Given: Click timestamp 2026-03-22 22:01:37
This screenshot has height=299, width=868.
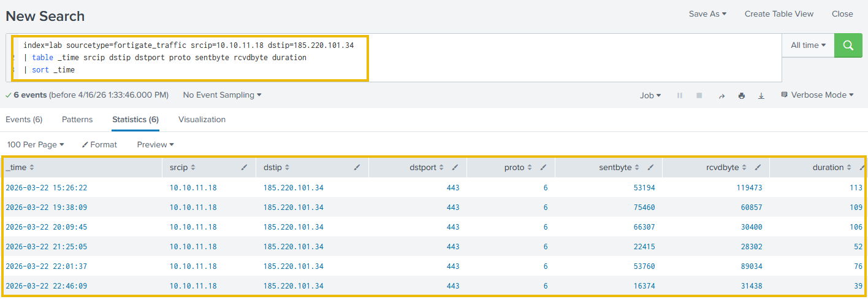Looking at the screenshot, I should (x=46, y=266).
